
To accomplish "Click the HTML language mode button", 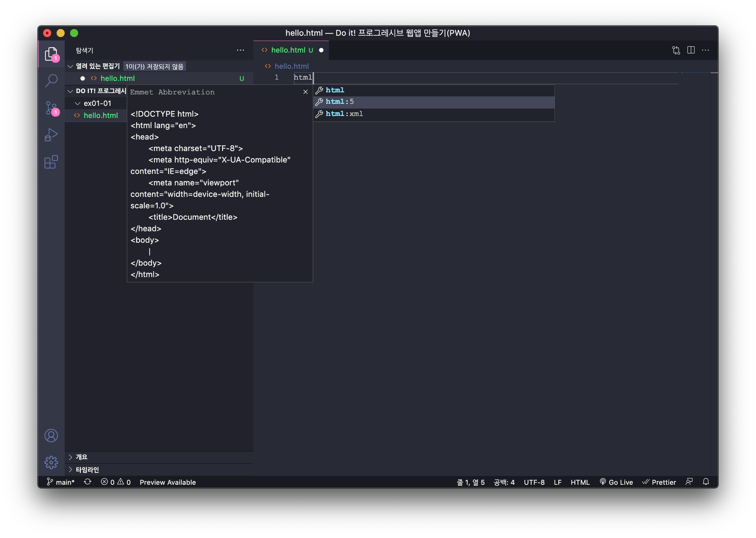I will tap(580, 482).
